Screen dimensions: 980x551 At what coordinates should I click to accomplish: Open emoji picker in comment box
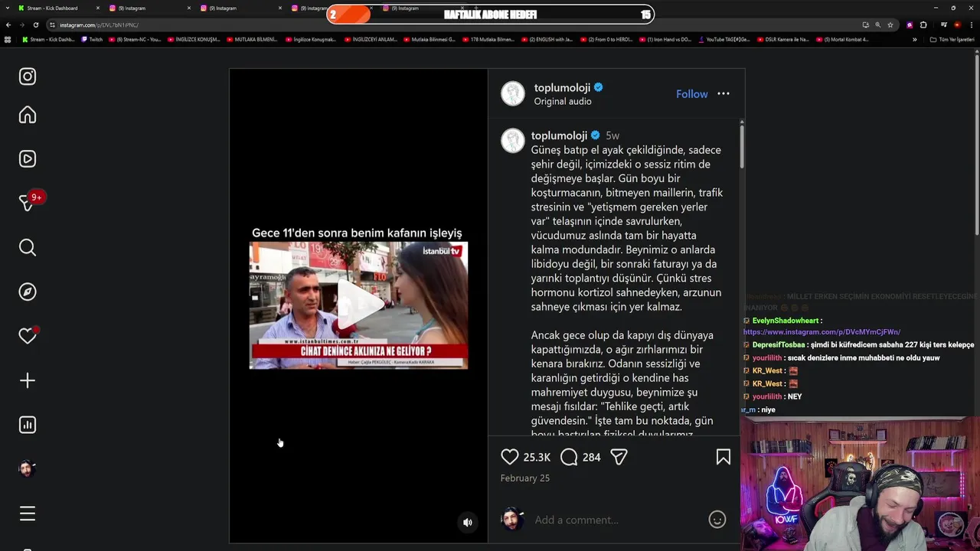[717, 520]
